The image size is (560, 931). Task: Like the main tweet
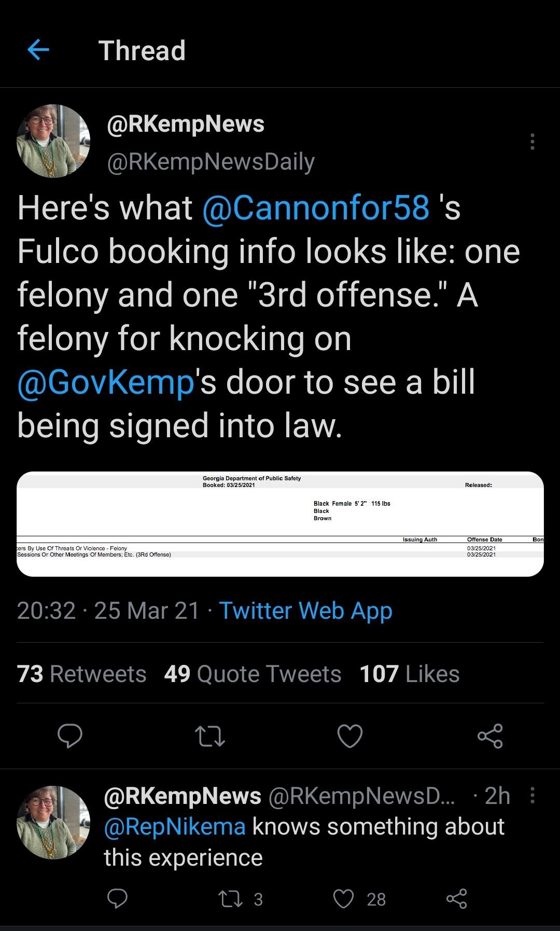(x=350, y=736)
